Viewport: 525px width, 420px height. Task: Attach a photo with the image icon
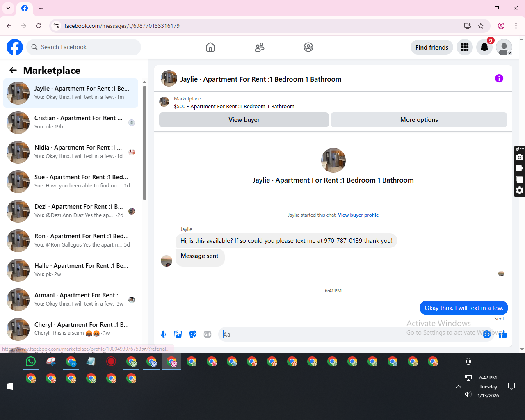point(178,334)
